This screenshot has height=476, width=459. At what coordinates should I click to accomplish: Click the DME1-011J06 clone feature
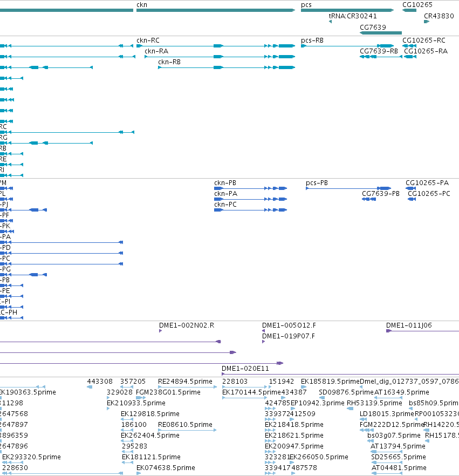pyautogui.click(x=423, y=331)
